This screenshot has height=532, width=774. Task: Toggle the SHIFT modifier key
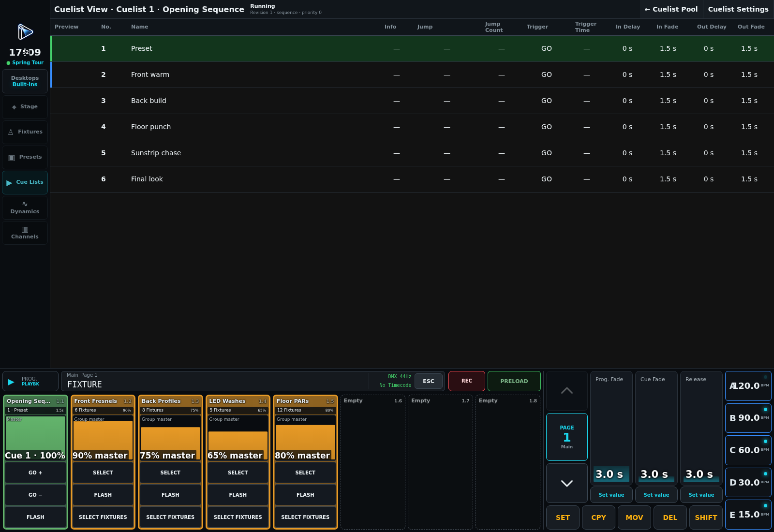706,517
